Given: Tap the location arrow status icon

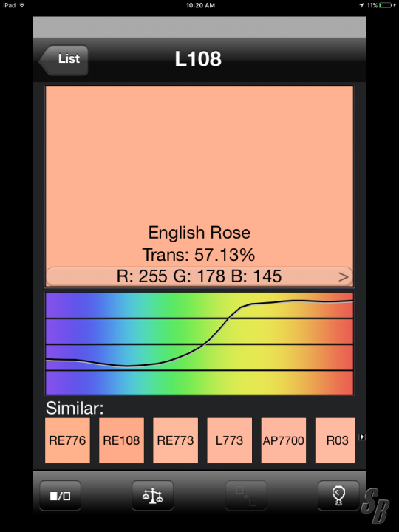Looking at the screenshot, I should tap(361, 5).
